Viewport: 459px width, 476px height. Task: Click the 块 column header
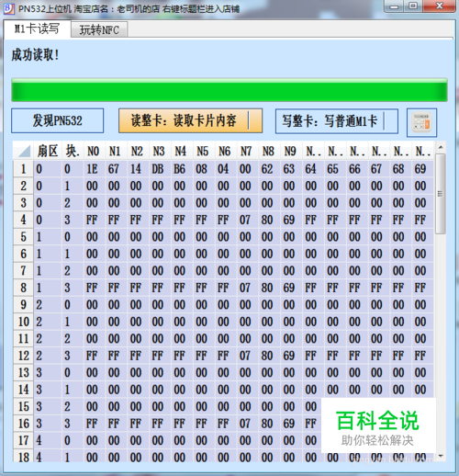coord(73,151)
